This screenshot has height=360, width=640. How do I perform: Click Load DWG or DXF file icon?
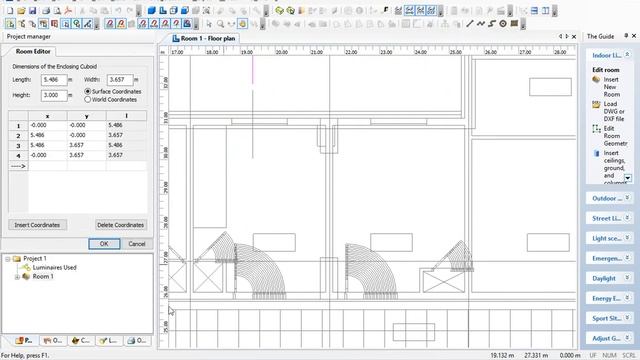596,104
